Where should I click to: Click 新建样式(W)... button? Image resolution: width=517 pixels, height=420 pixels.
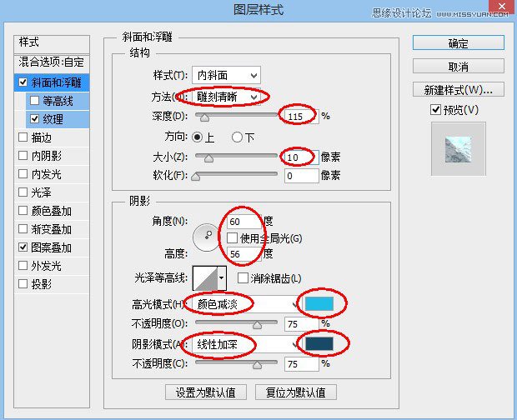click(459, 89)
